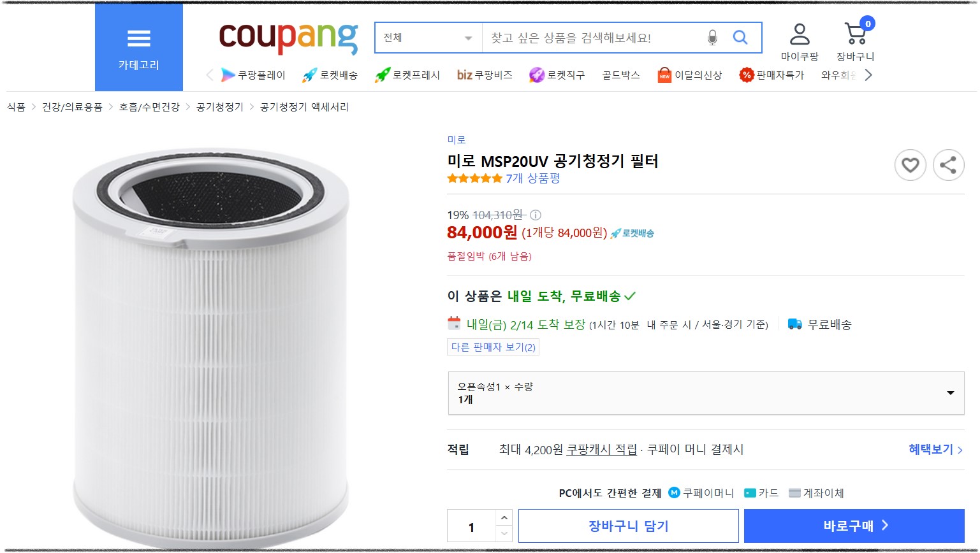Add product to wishlist with heart icon
980x553 pixels.
pyautogui.click(x=911, y=165)
